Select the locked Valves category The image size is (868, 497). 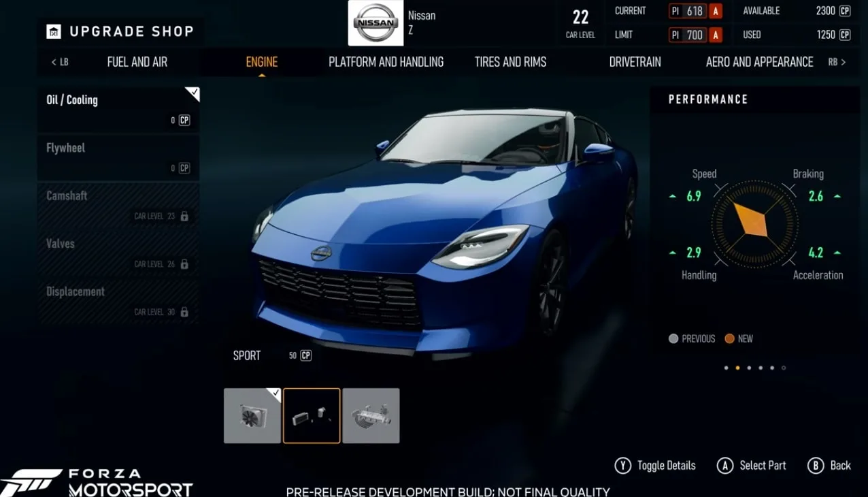pyautogui.click(x=118, y=253)
